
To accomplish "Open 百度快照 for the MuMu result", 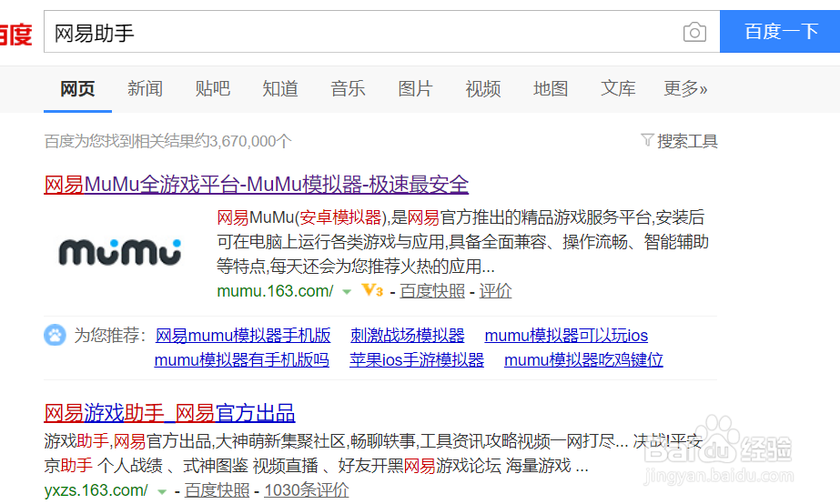I will [x=432, y=291].
